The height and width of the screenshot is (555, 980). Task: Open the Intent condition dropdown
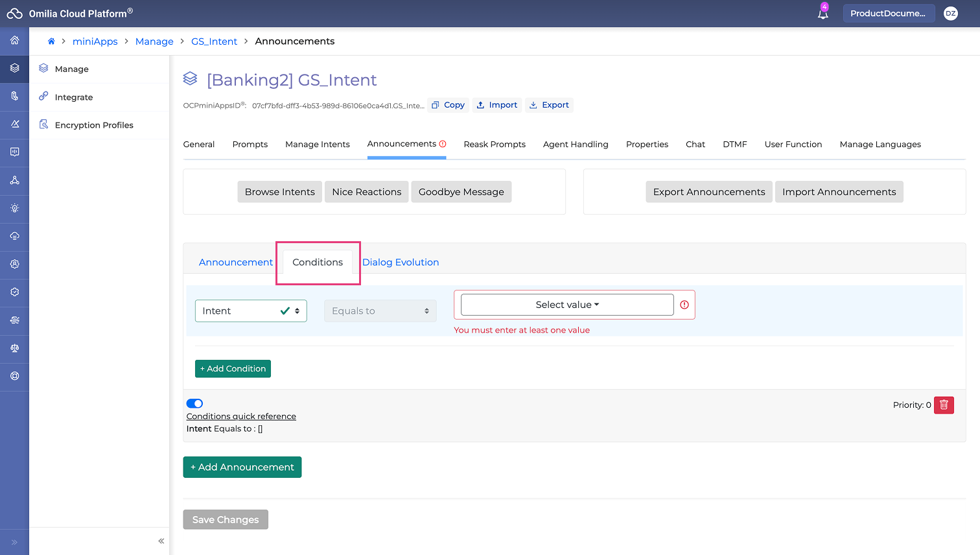251,311
